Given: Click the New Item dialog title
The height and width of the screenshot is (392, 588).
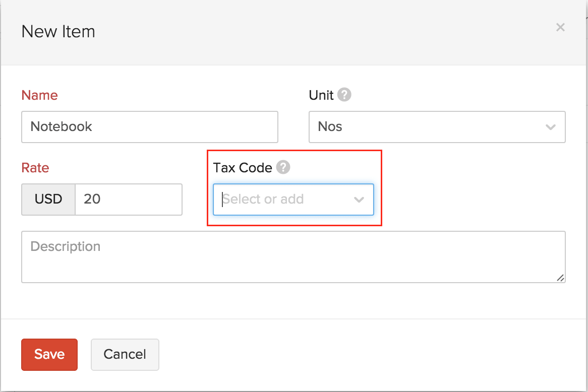Looking at the screenshot, I should click(58, 32).
